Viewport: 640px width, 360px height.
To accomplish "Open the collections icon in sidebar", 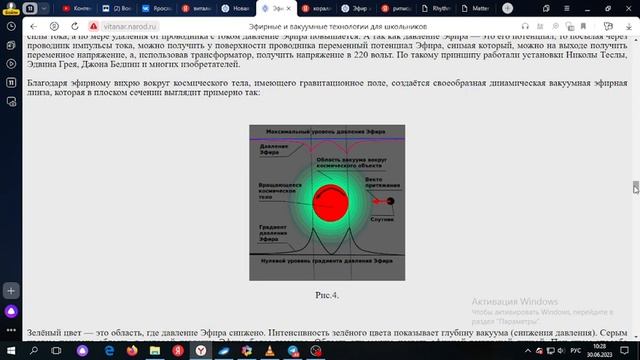I will click(x=11, y=45).
